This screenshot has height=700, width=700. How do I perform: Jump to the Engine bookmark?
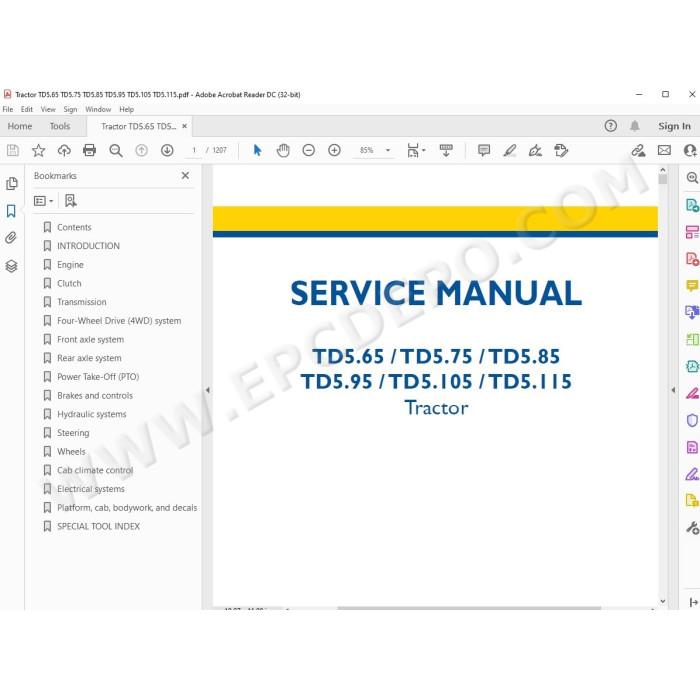pyautogui.click(x=70, y=265)
